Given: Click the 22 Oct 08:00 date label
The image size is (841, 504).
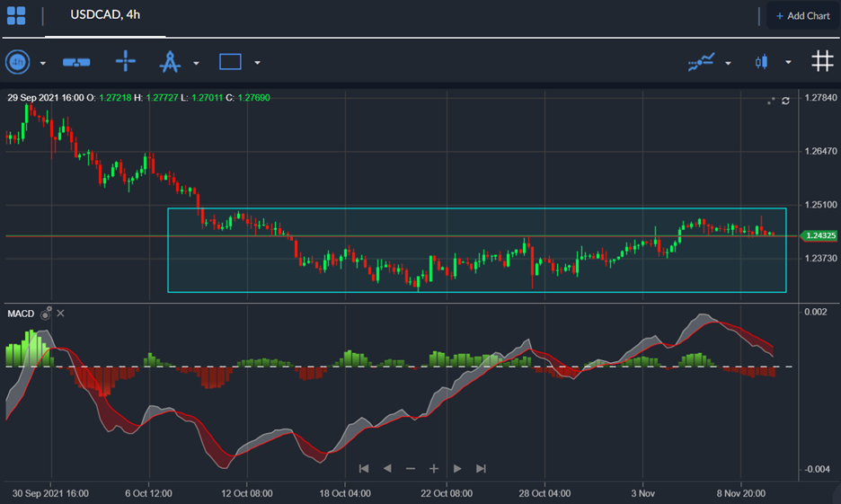Looking at the screenshot, I should 447,493.
